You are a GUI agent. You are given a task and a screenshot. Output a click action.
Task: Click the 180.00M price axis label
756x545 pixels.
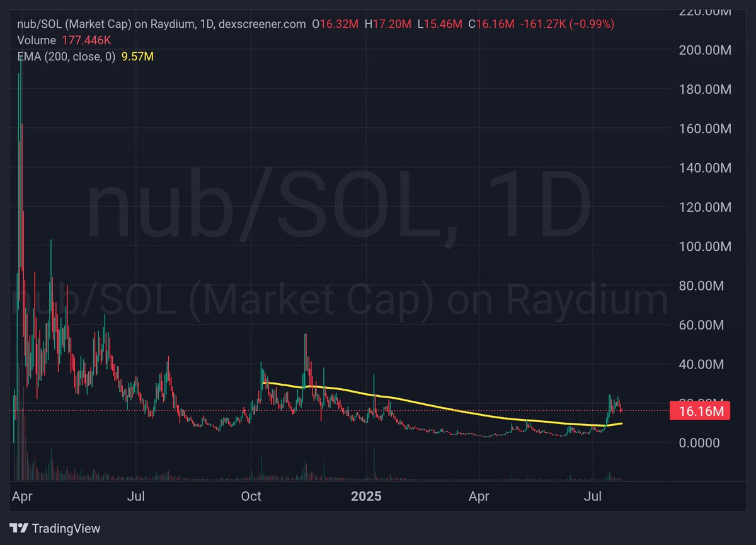tap(704, 89)
